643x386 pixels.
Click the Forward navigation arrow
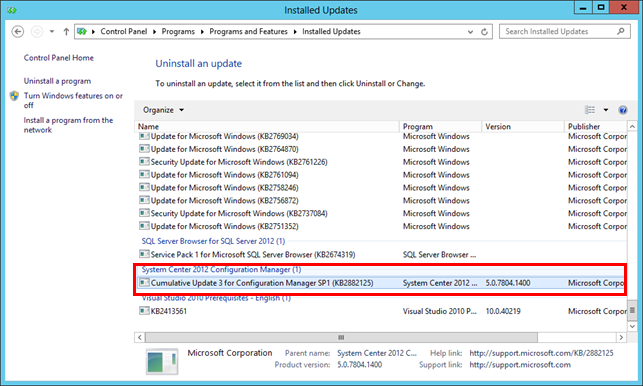37,32
